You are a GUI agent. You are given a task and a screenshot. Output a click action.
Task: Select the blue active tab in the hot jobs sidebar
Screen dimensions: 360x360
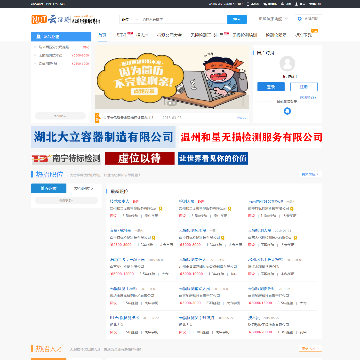(x=48, y=188)
